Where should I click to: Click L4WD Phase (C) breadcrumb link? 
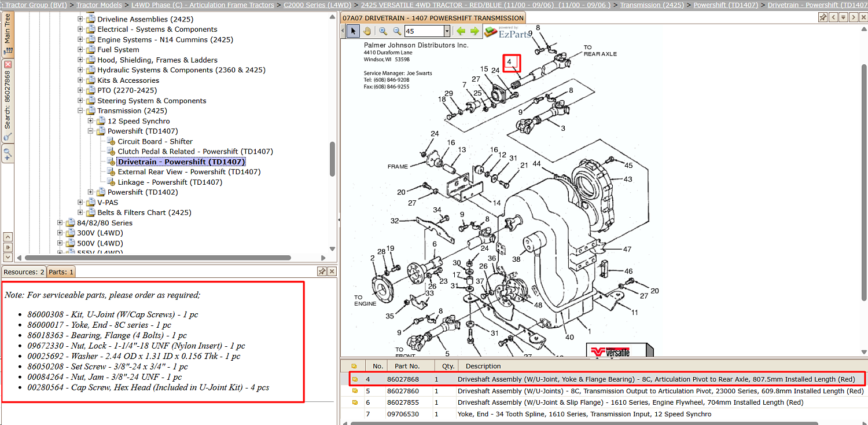(x=203, y=5)
